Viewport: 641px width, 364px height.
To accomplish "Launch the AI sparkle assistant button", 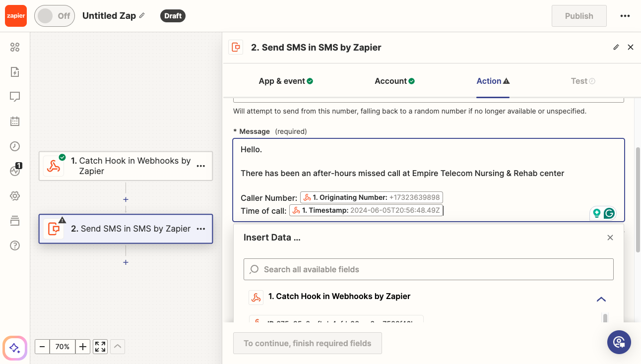I will pyautogui.click(x=15, y=348).
